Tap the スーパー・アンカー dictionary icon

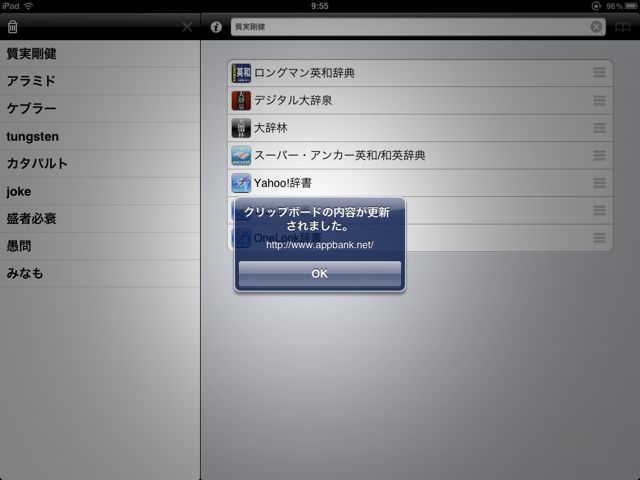(x=241, y=156)
